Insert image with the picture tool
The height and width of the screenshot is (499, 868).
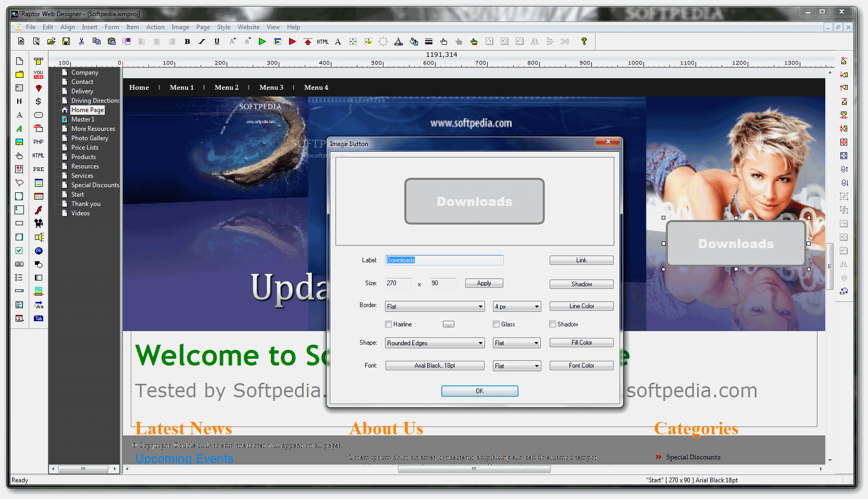tap(19, 142)
